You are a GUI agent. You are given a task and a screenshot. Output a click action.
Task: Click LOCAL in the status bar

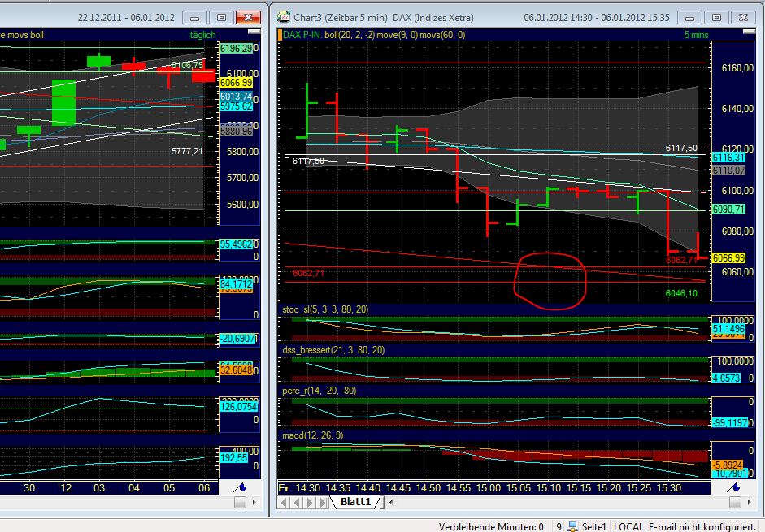pyautogui.click(x=628, y=526)
